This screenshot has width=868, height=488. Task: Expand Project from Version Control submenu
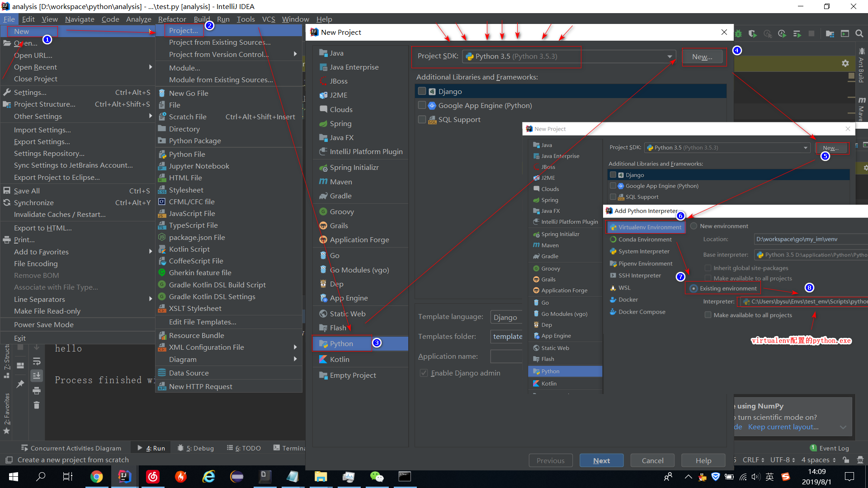point(295,54)
